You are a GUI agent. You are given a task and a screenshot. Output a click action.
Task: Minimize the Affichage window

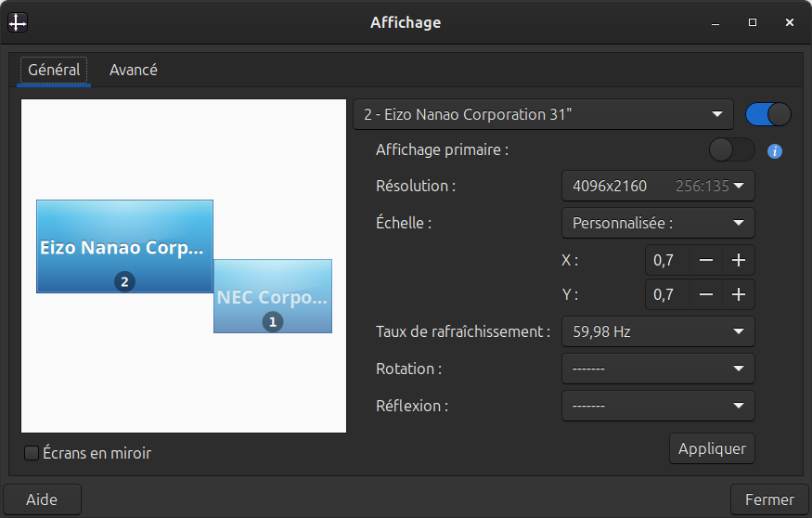click(717, 22)
